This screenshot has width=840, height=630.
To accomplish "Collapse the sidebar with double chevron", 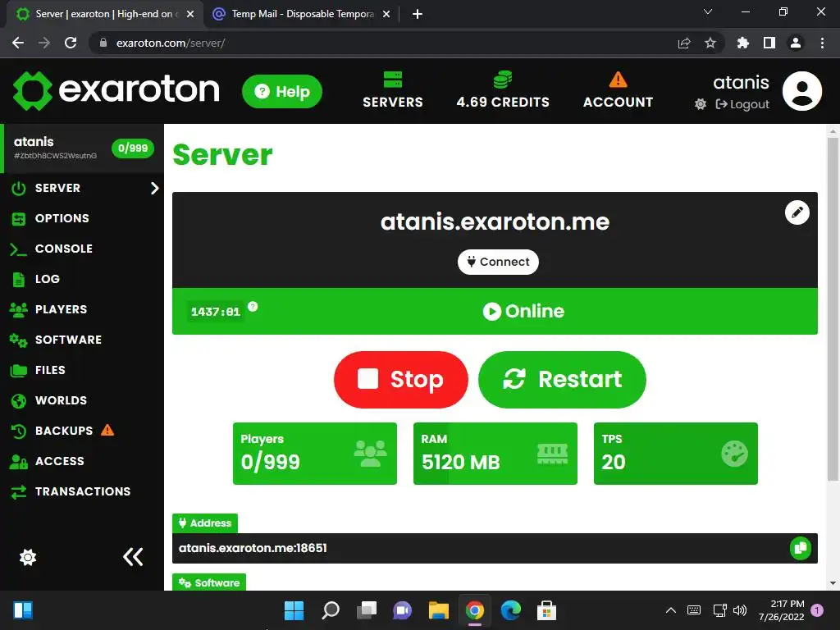I will click(133, 557).
